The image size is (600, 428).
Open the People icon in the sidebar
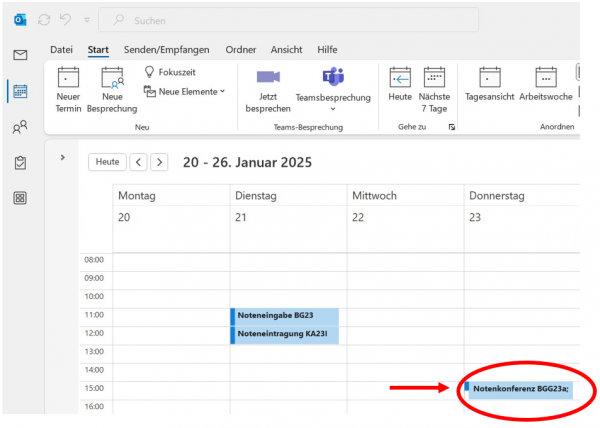coord(20,127)
